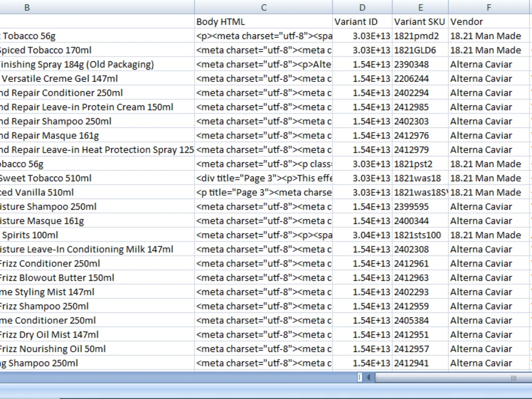This screenshot has height=399, width=532.
Task: Click the Vendor header cell
Action: coord(488,21)
